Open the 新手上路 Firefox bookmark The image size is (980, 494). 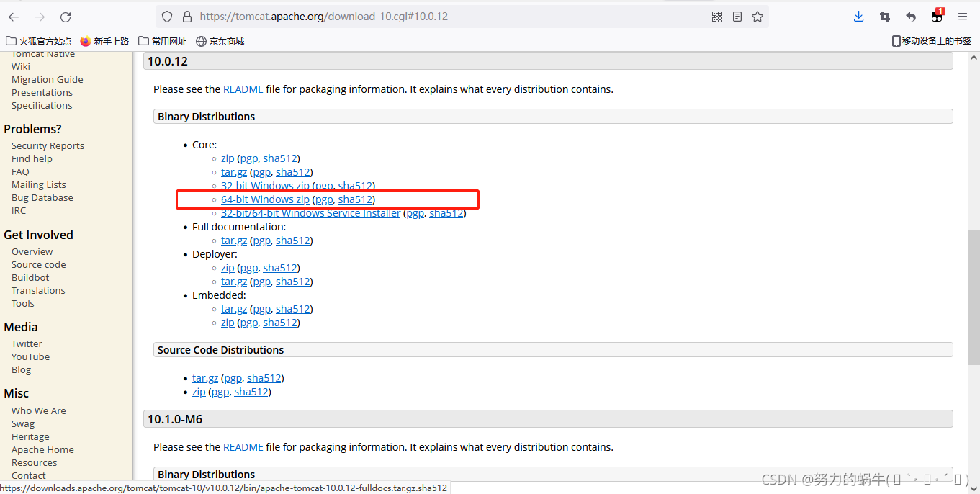104,41
